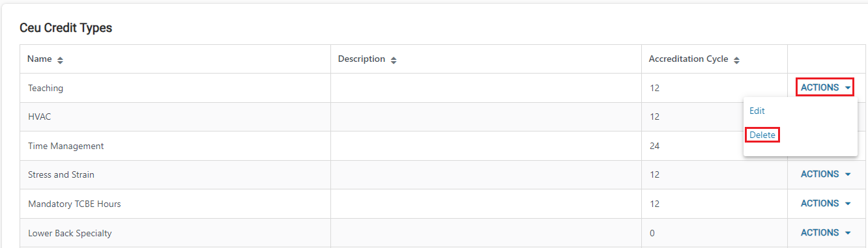Screen dimensions: 868x248
Task: Select the HVAC row name cell
Action: (x=175, y=117)
